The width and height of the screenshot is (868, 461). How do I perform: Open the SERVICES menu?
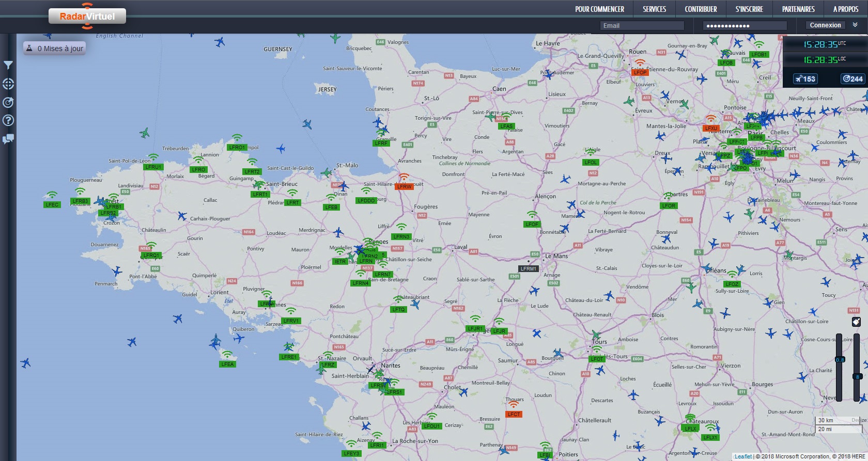pyautogui.click(x=654, y=9)
